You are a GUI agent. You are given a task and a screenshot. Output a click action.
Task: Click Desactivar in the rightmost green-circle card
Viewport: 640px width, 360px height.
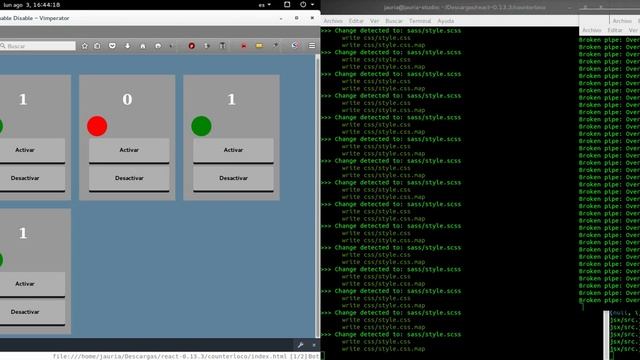[233, 179]
